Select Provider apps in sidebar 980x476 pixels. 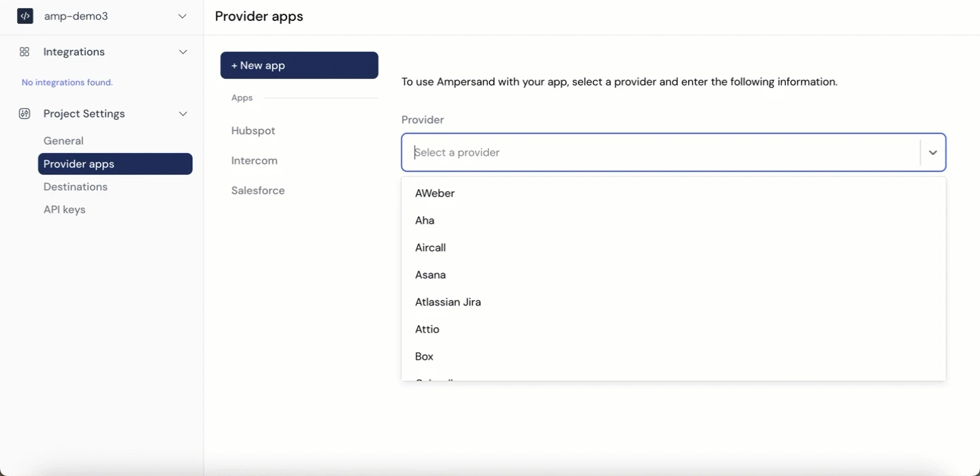pyautogui.click(x=115, y=164)
